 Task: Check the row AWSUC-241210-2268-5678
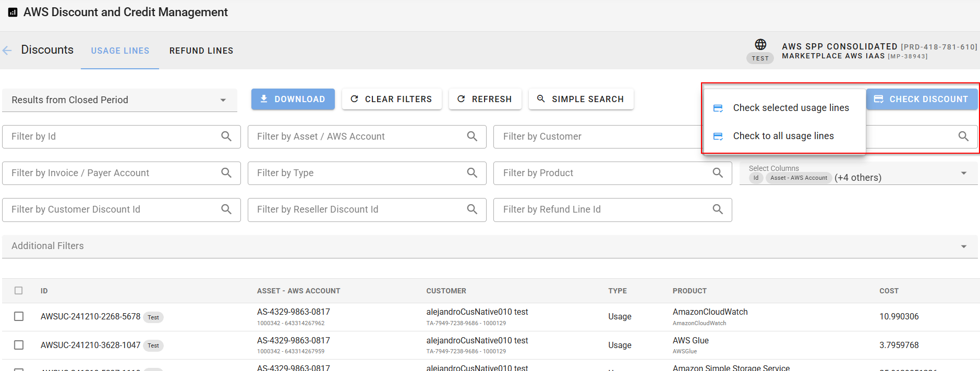coord(19,316)
